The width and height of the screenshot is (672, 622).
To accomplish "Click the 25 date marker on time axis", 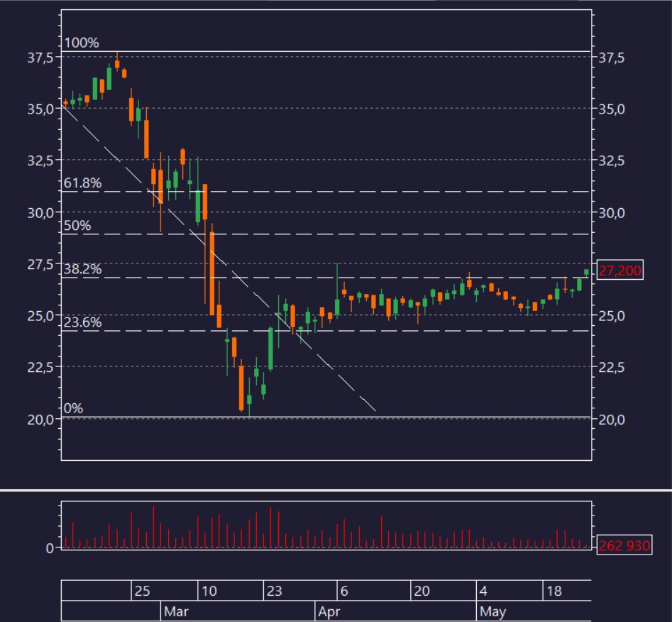I will point(143,591).
